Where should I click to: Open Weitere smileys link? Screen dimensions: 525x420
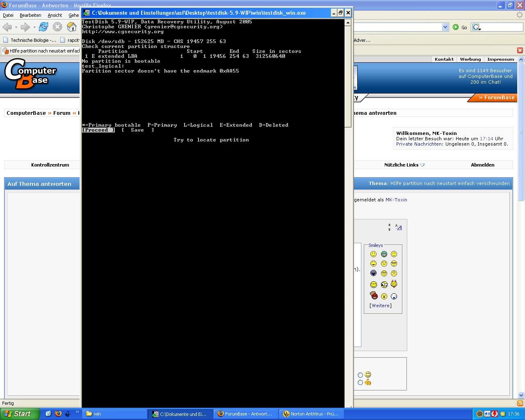click(x=381, y=306)
